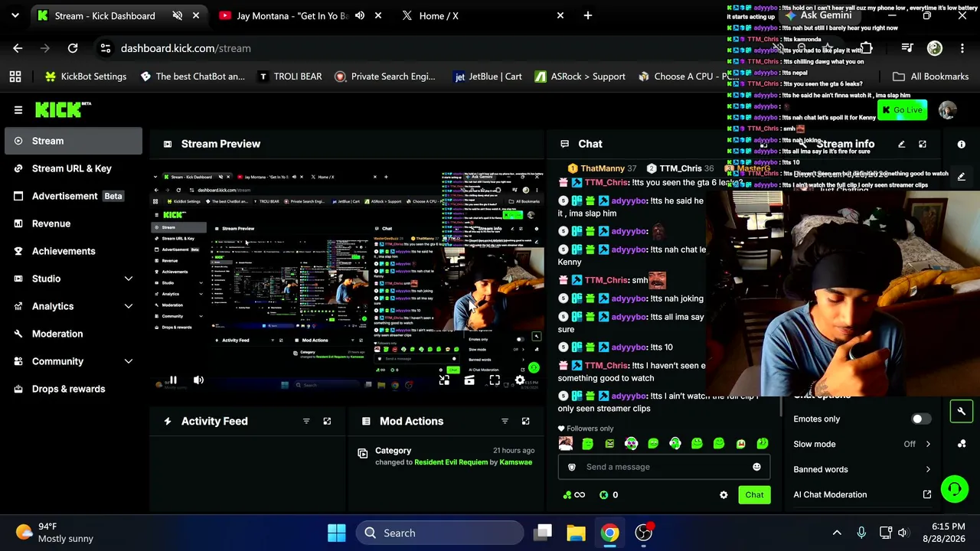This screenshot has height=551, width=980.
Task: Click the Go Live button
Action: [x=902, y=110]
